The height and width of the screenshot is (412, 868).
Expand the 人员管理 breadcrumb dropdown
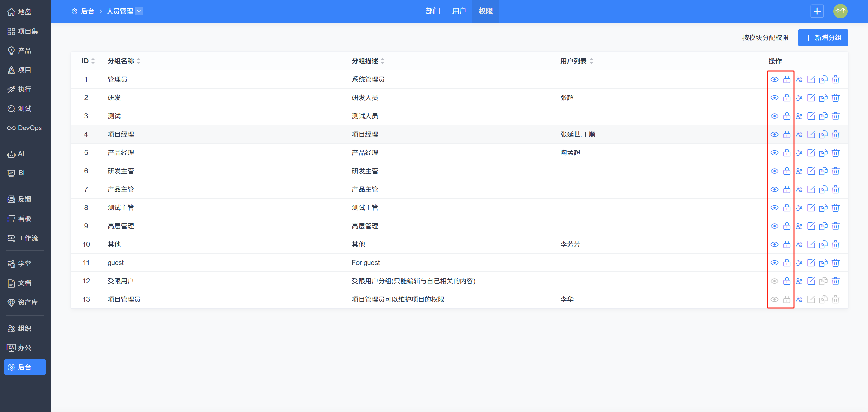[139, 11]
